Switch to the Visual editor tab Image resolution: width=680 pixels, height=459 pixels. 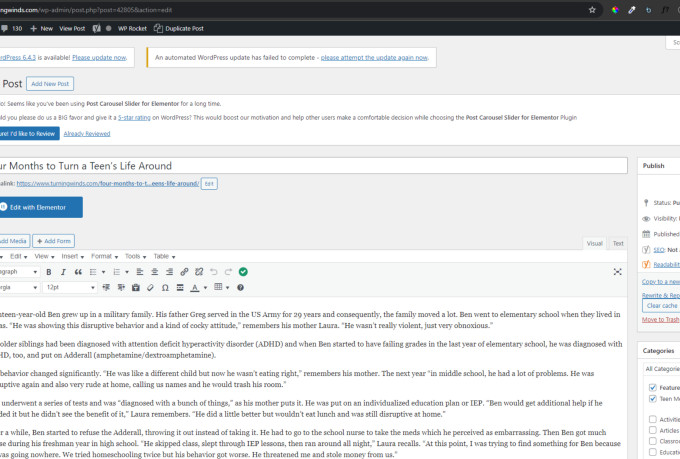(595, 243)
